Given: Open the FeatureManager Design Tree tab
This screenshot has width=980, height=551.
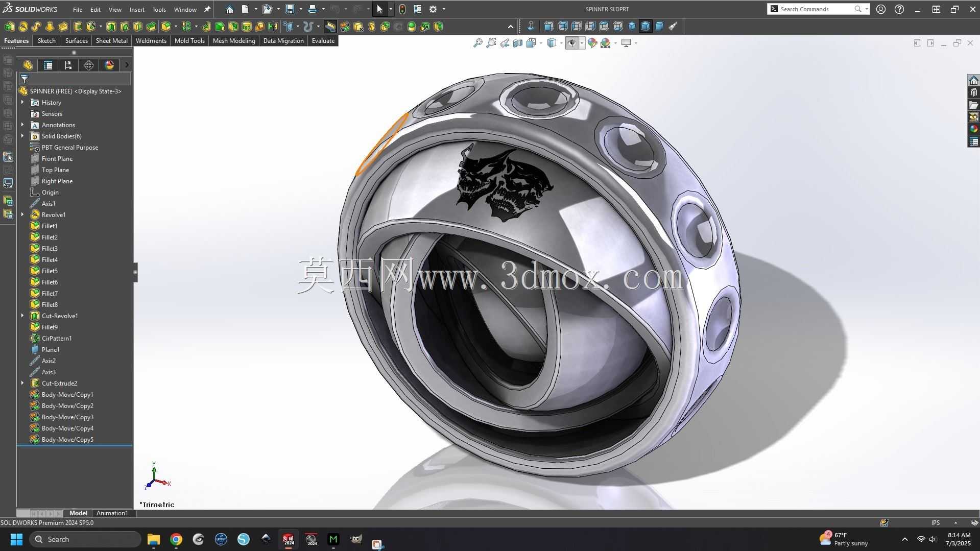Looking at the screenshot, I should tap(28, 65).
